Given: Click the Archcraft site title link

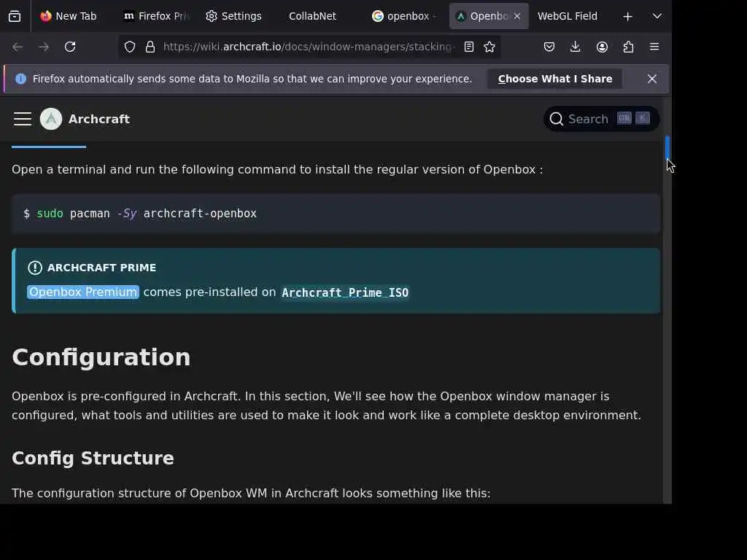Looking at the screenshot, I should pos(99,119).
